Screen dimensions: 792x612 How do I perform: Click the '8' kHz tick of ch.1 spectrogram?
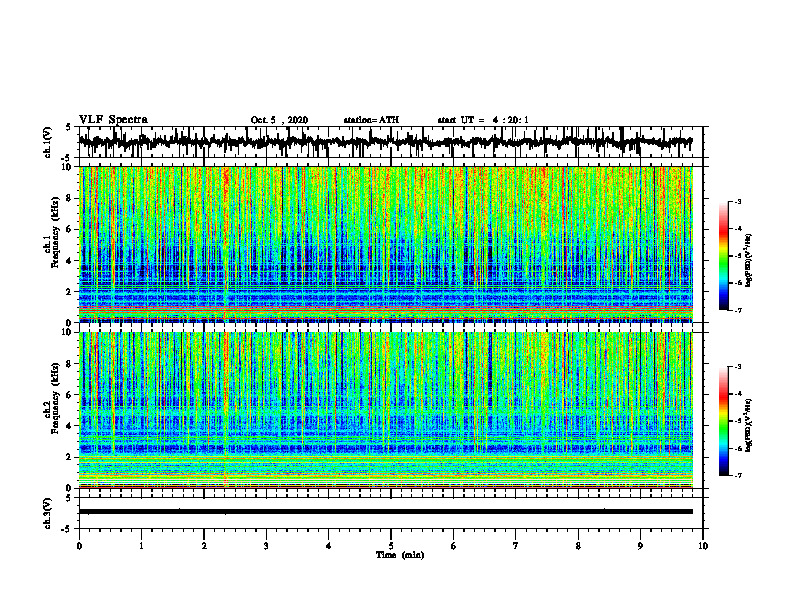point(69,198)
